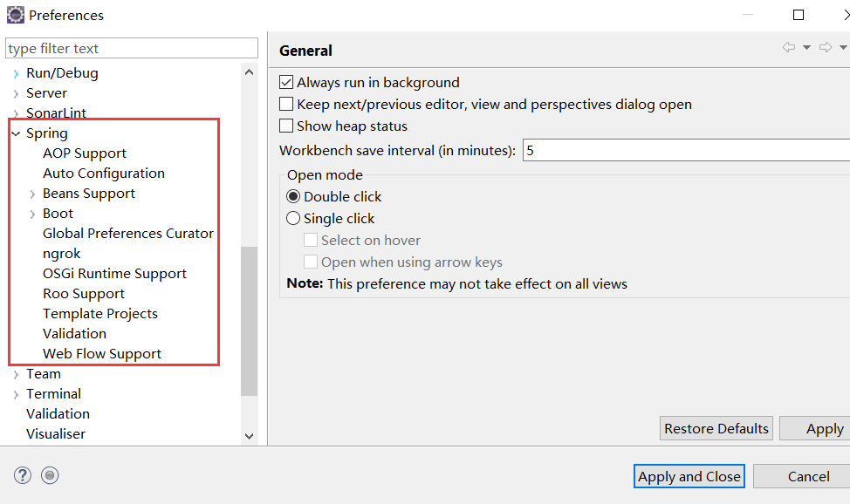The image size is (850, 504).
Task: Click the forward navigation arrow icon
Action: [826, 48]
